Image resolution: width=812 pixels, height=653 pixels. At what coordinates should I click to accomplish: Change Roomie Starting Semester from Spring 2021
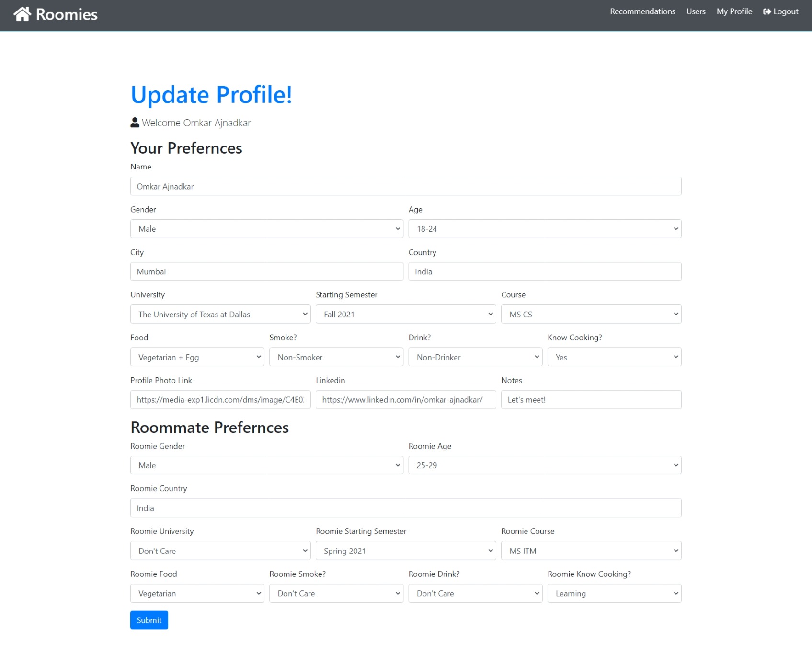tap(406, 551)
